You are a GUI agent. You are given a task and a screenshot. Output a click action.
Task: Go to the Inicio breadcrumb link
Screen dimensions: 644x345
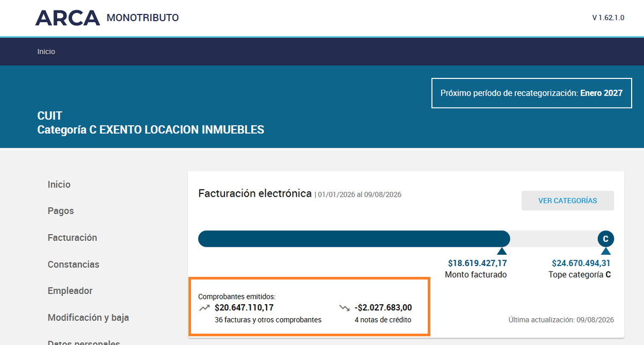pyautogui.click(x=46, y=52)
